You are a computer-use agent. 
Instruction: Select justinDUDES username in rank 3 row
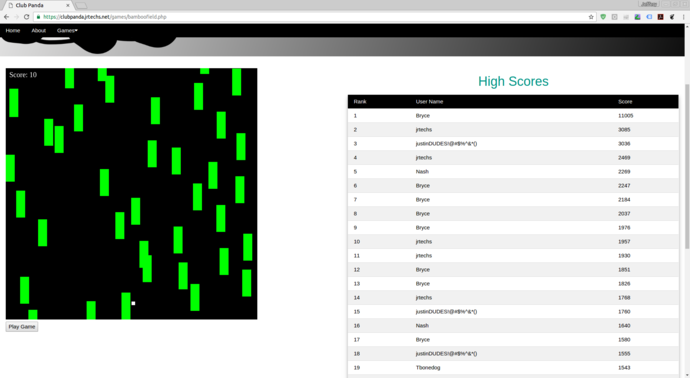click(446, 144)
